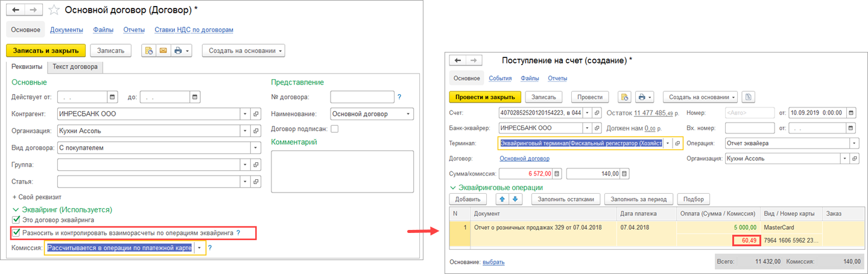
Task: Click open icon next to Группа field
Action: 256,164
